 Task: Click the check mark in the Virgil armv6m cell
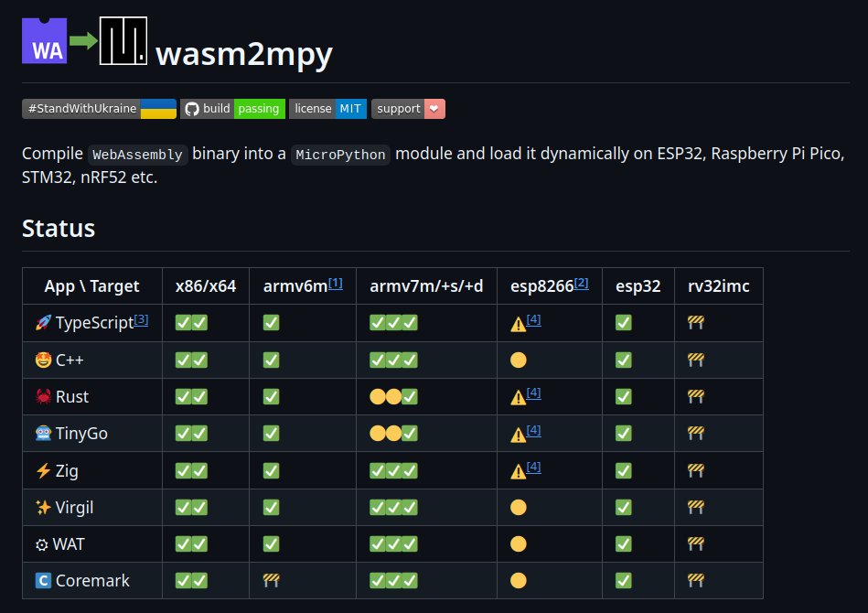272,507
